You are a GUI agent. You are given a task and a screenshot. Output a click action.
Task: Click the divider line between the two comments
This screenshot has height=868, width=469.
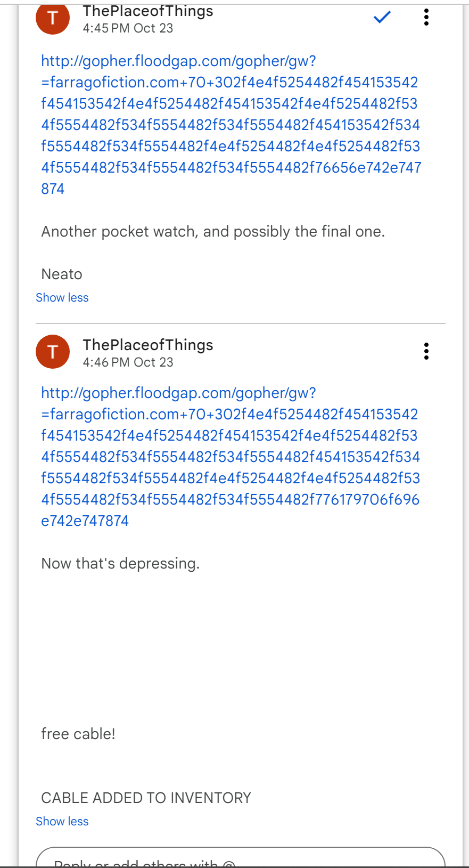point(240,323)
